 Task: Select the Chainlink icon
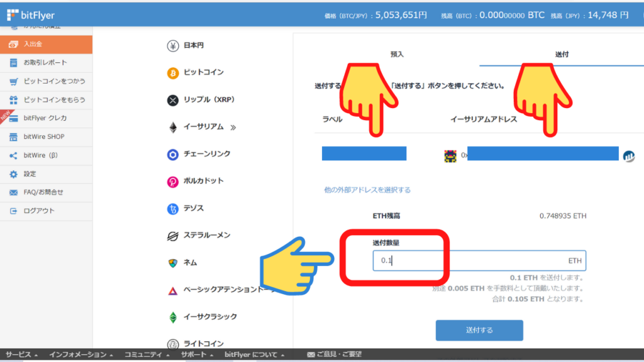click(x=173, y=155)
